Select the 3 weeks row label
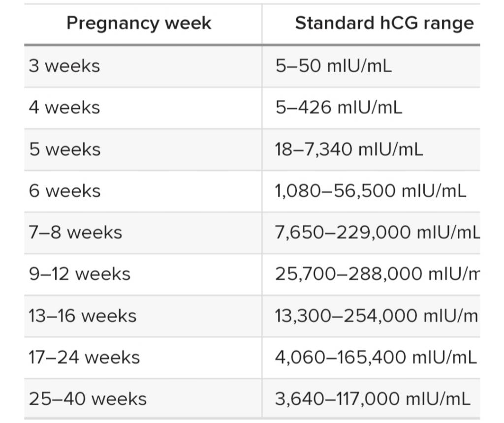Viewport: 504px width, 423px height. (x=64, y=66)
